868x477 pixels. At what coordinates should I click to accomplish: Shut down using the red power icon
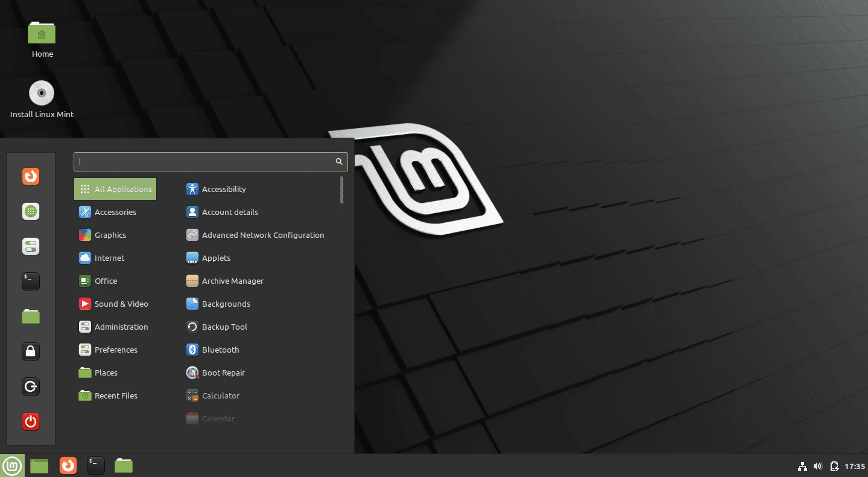(x=30, y=421)
